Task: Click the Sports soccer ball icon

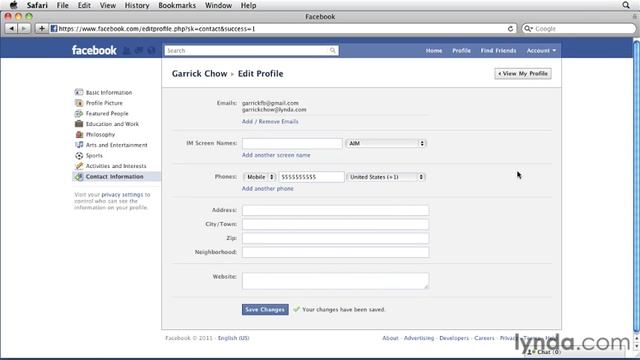Action: point(79,156)
